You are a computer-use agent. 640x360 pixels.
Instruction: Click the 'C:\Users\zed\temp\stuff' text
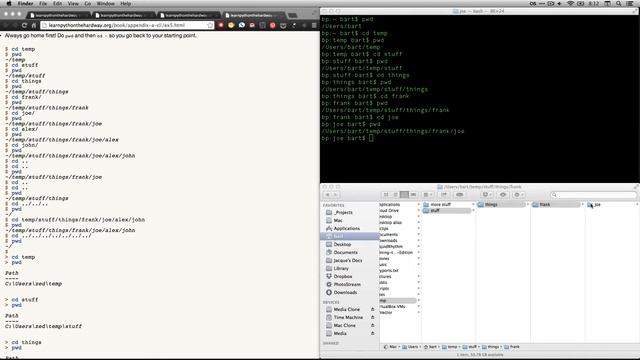click(x=43, y=327)
